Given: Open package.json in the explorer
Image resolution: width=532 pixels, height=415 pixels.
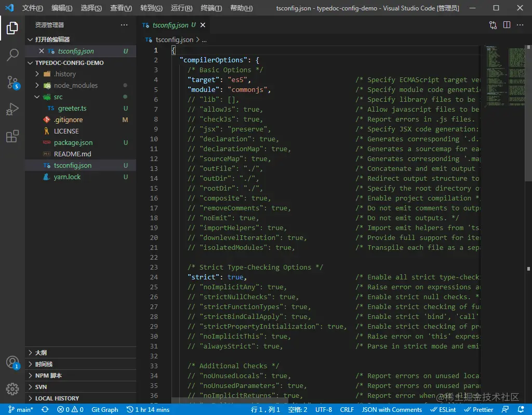Looking at the screenshot, I should pyautogui.click(x=73, y=142).
